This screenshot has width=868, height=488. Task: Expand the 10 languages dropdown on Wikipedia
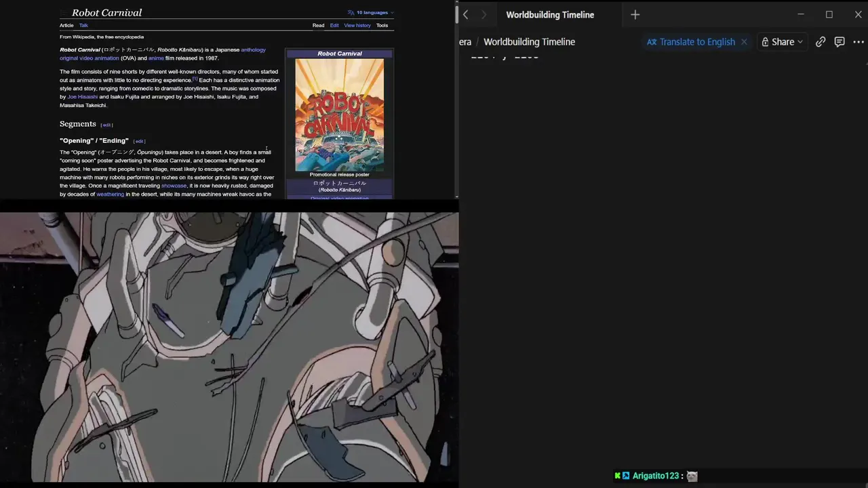pos(370,12)
